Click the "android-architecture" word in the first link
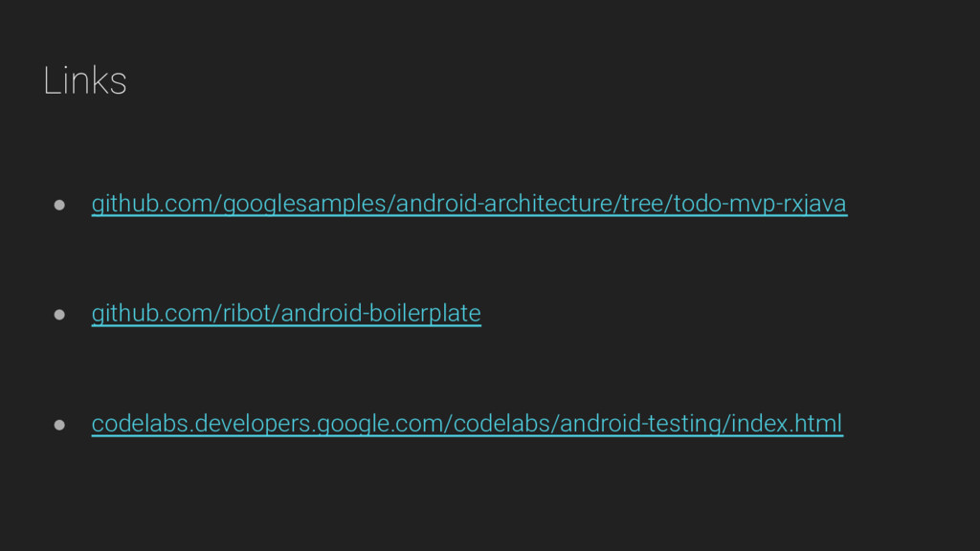 (x=504, y=204)
